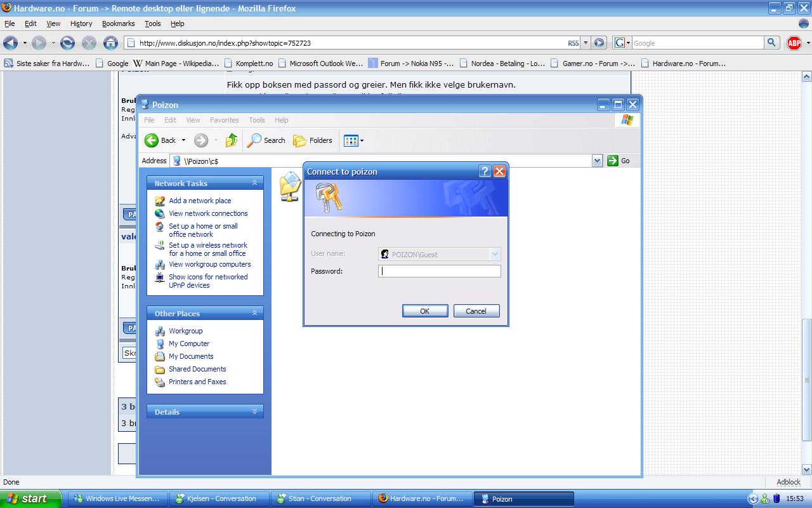
Task: Switch to Windows Live Messenger taskbar item
Action: 119,498
